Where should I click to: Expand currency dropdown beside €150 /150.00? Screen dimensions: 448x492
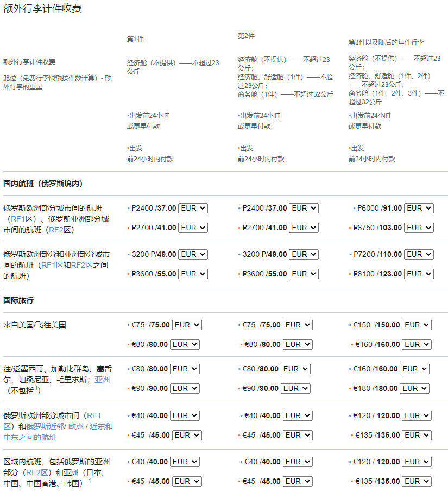416,325
